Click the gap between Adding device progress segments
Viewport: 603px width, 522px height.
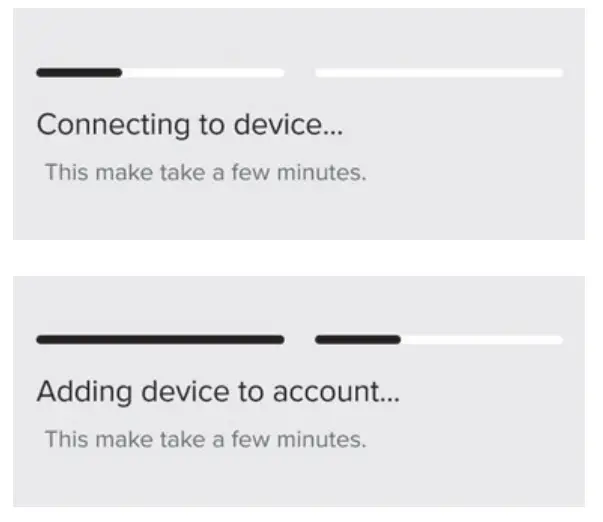(x=300, y=340)
